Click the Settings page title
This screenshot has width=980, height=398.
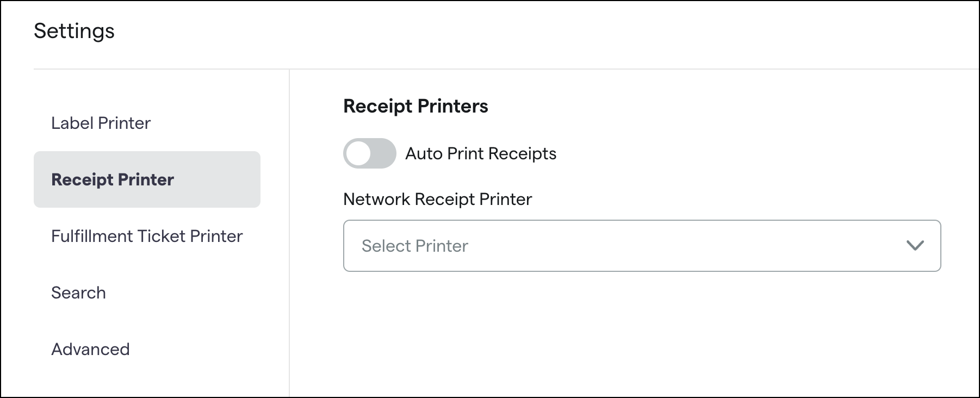[75, 30]
